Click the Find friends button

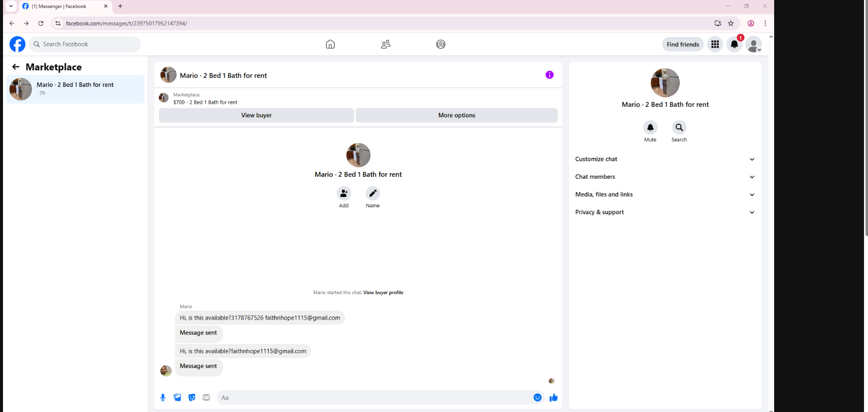click(x=683, y=44)
